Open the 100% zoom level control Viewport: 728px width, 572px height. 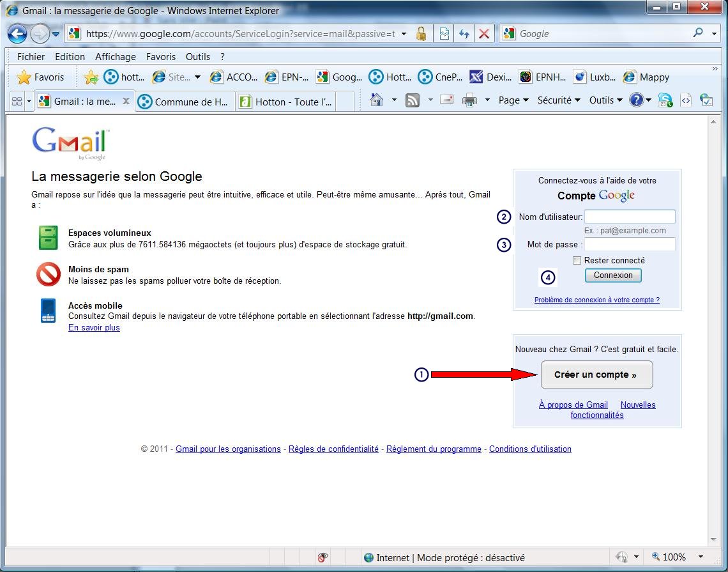click(678, 557)
